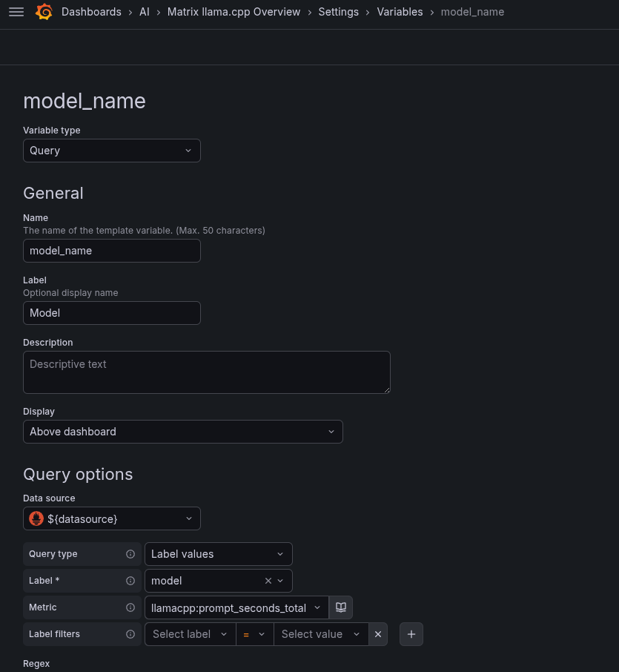The image size is (619, 672).
Task: Click the Grafana logo icon
Action: [44, 12]
